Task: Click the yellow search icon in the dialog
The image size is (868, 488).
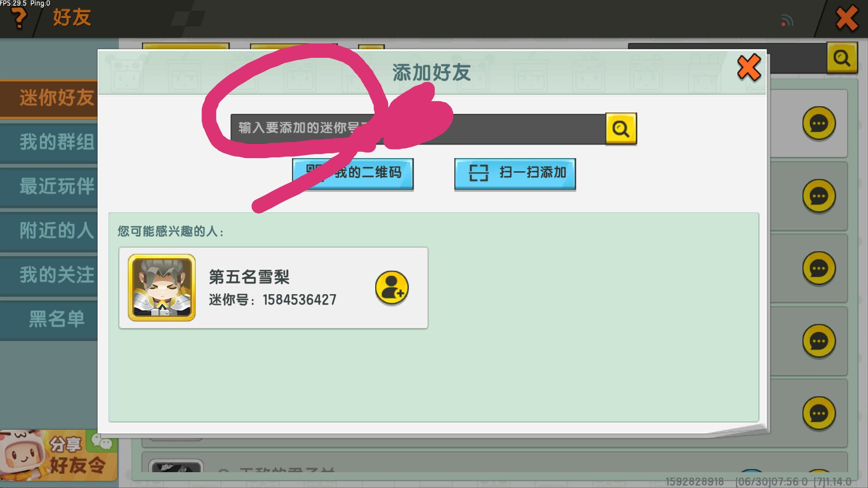Action: (621, 129)
